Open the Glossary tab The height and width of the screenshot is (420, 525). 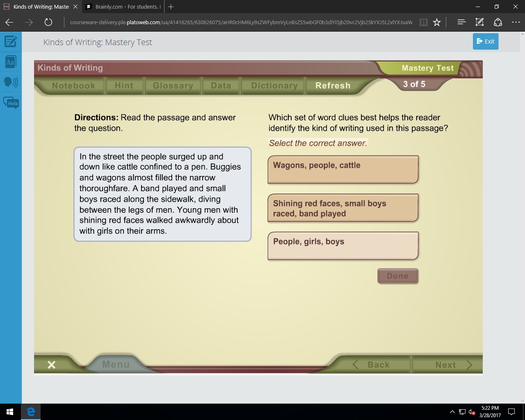point(173,86)
